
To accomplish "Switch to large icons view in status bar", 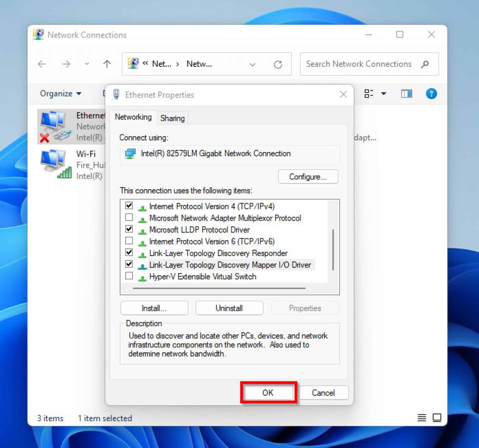I will [436, 418].
